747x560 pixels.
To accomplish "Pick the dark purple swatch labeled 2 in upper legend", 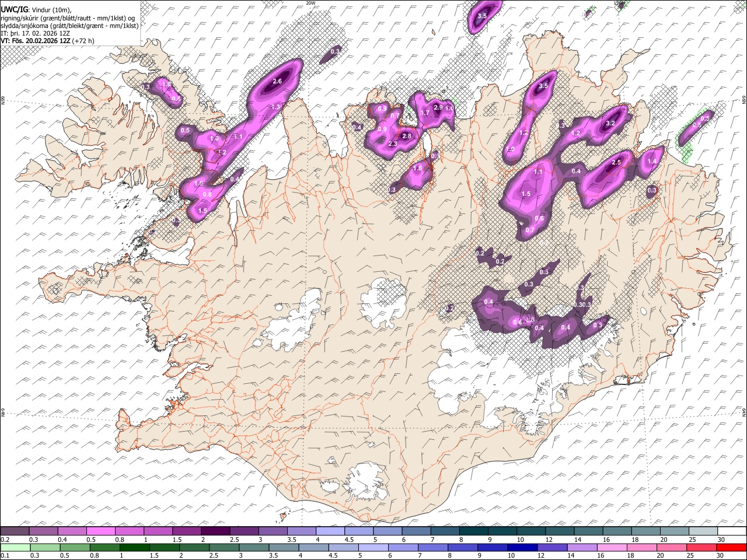I will click(x=215, y=531).
